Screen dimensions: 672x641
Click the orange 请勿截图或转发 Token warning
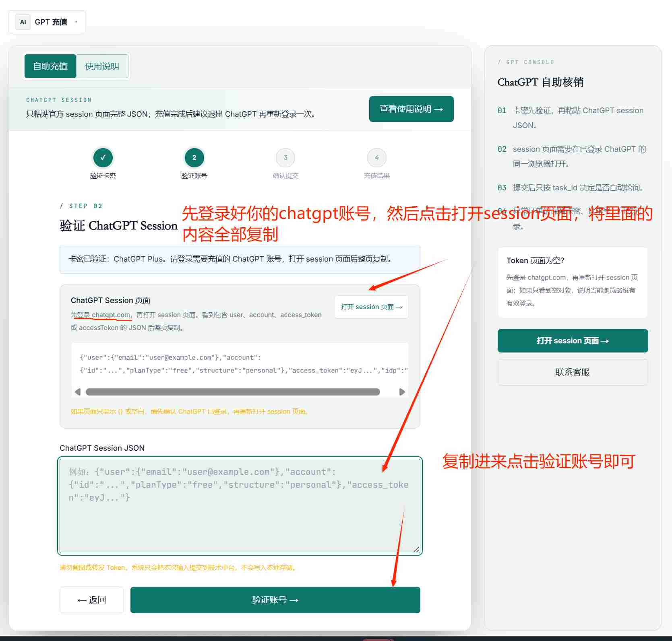178,567
